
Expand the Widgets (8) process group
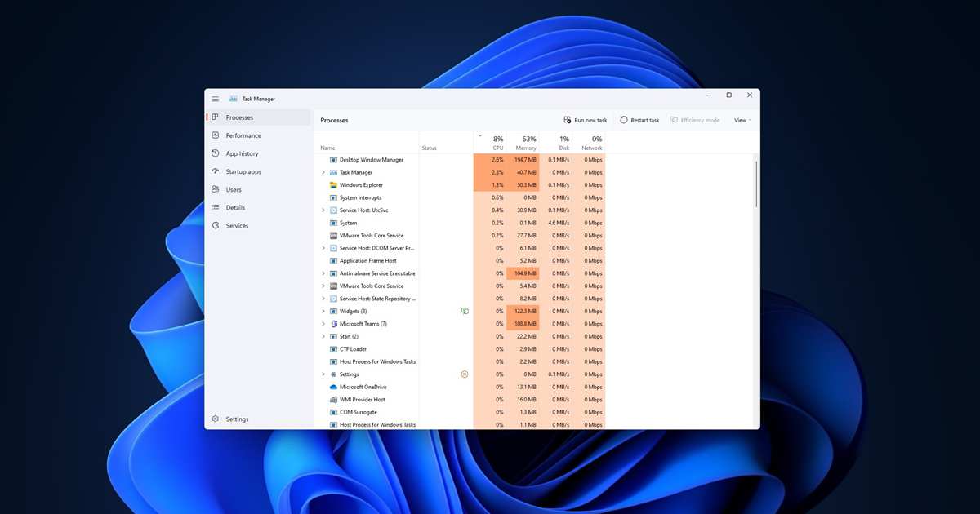tap(323, 311)
